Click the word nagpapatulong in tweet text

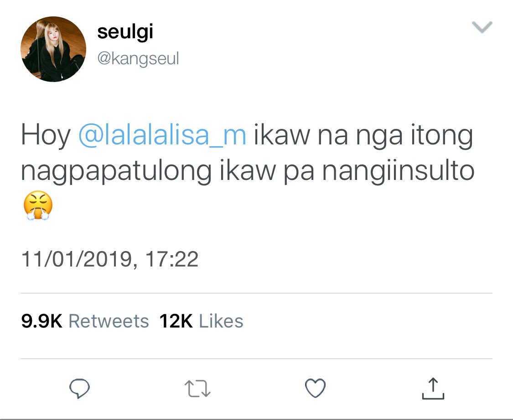pos(116,172)
